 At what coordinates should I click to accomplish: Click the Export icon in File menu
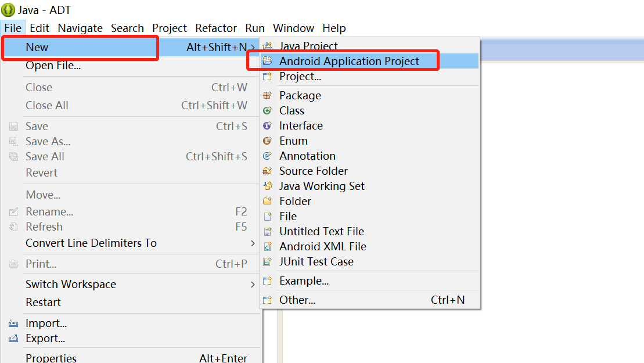point(13,339)
